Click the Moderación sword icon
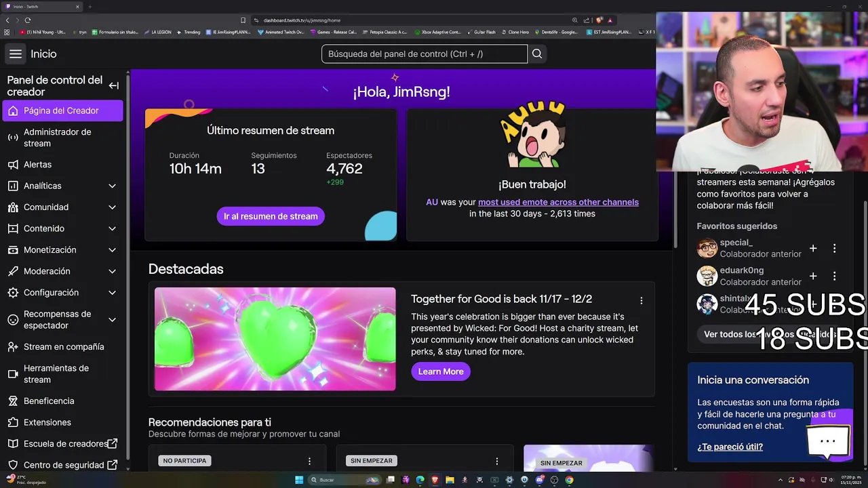This screenshot has height=488, width=868. click(x=12, y=271)
